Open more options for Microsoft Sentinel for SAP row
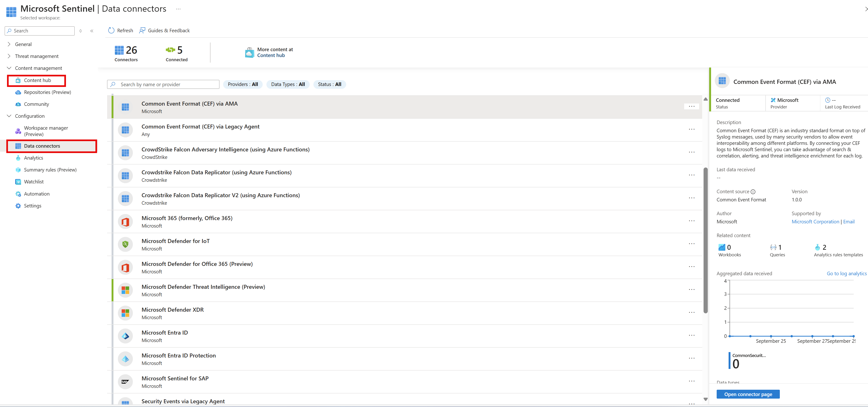868x407 pixels. coord(691,381)
